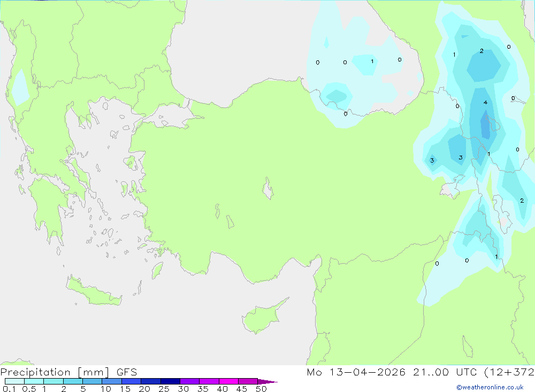This screenshot has width=535, height=392.
Task: Click the 0.1–0.5 mm legend color swatch
Action: pos(14,381)
